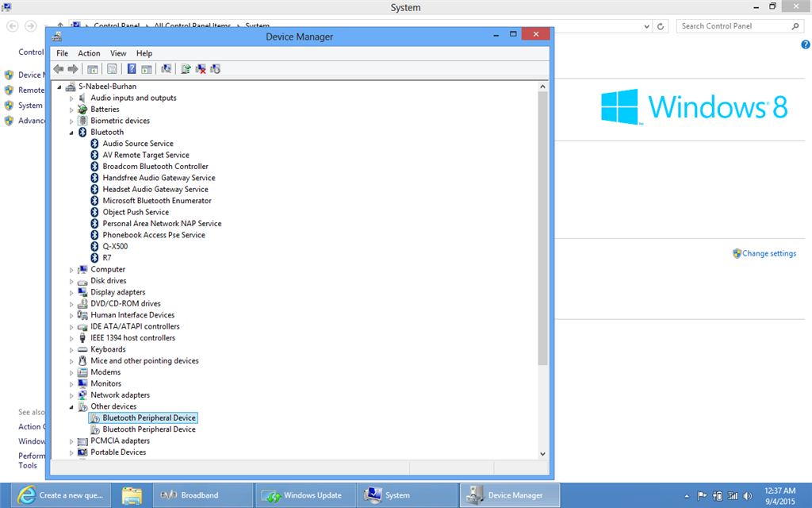Toggle the Show/Hide Console Tree toolbar icon
The image size is (812, 508).
click(93, 69)
